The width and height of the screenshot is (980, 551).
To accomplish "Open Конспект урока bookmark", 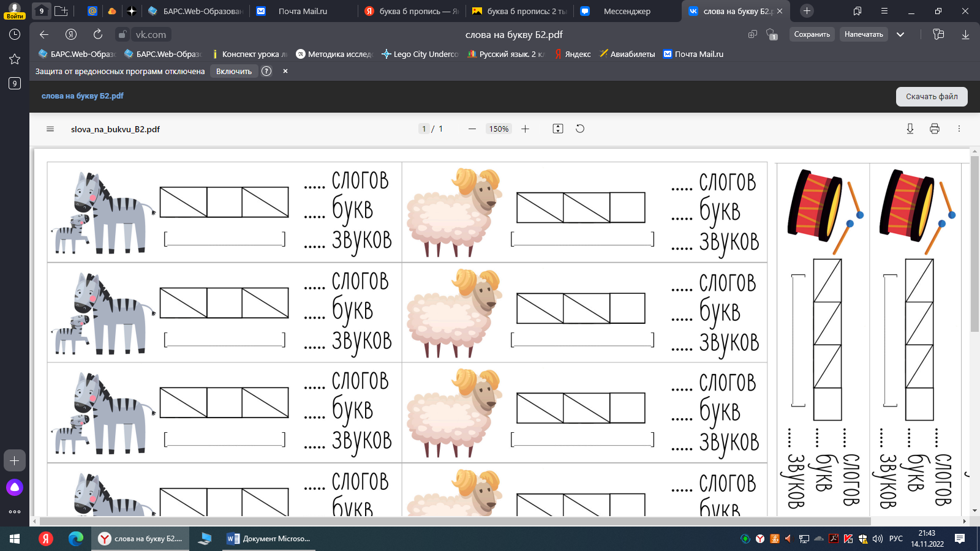I will tap(249, 54).
